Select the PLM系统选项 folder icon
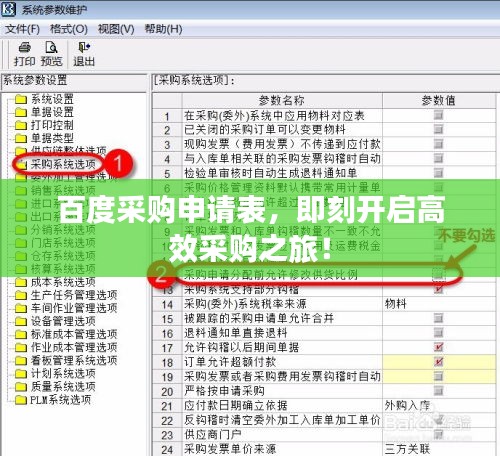 21,400
